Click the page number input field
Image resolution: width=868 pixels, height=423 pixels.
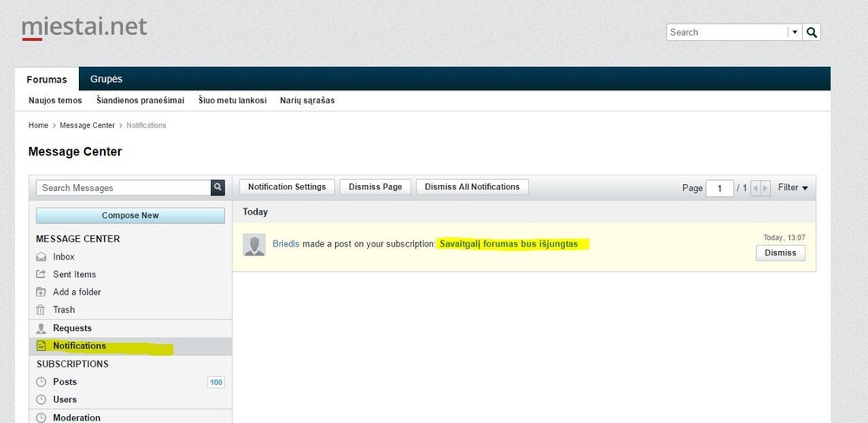pos(719,188)
